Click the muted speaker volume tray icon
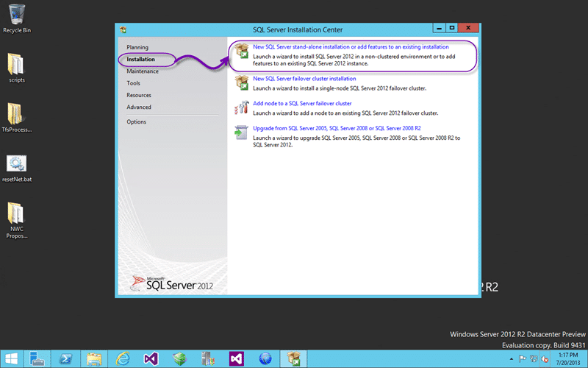The height and width of the screenshot is (368, 588). pyautogui.click(x=545, y=359)
